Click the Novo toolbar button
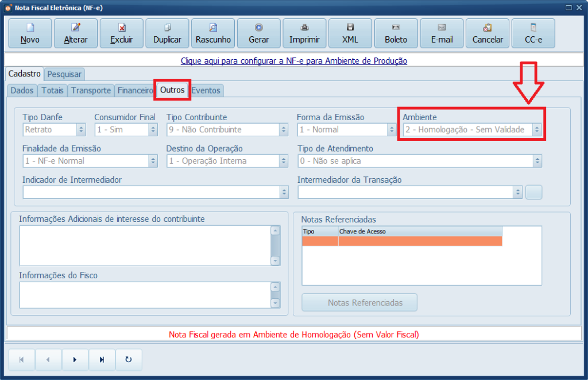The image size is (588, 380). [x=30, y=33]
